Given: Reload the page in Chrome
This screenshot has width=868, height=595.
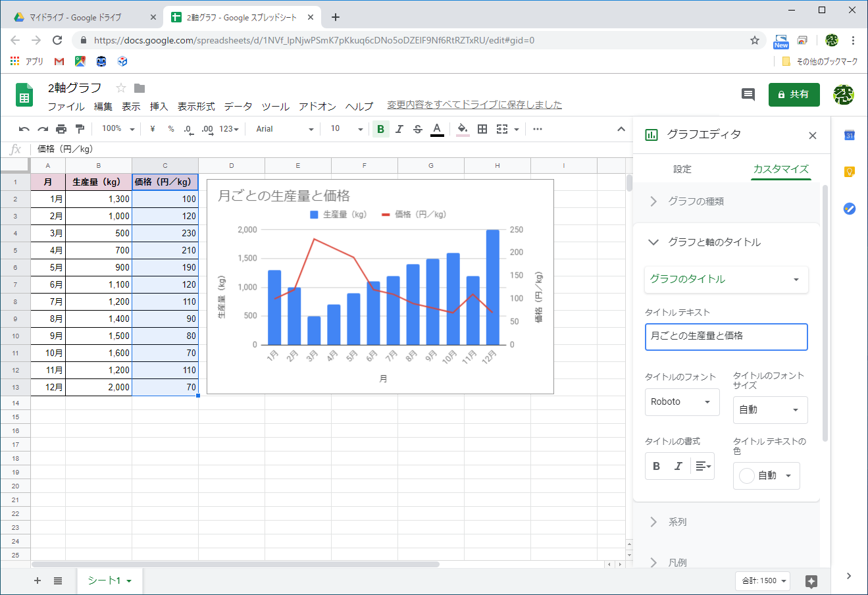Looking at the screenshot, I should tap(57, 40).
